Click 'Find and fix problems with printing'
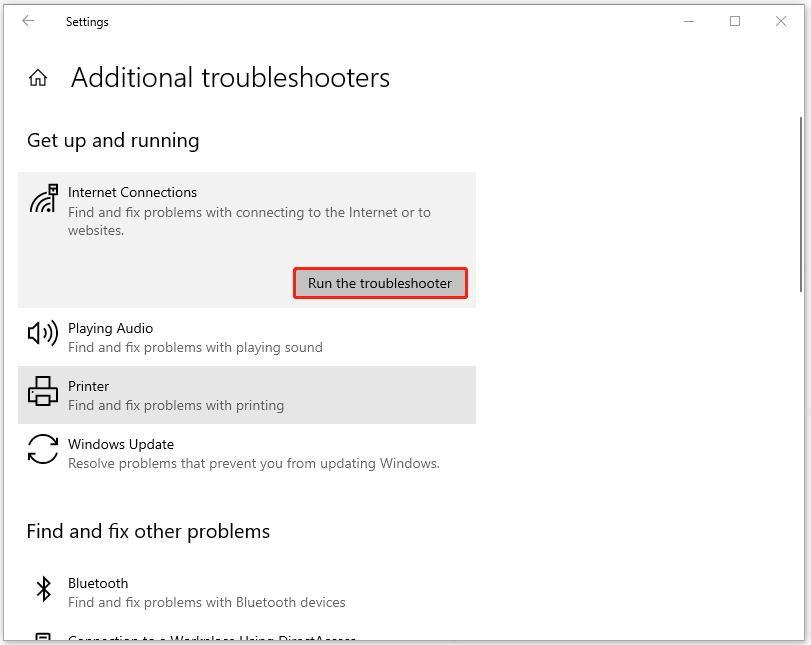Viewport: 811px width, 645px height. (176, 406)
